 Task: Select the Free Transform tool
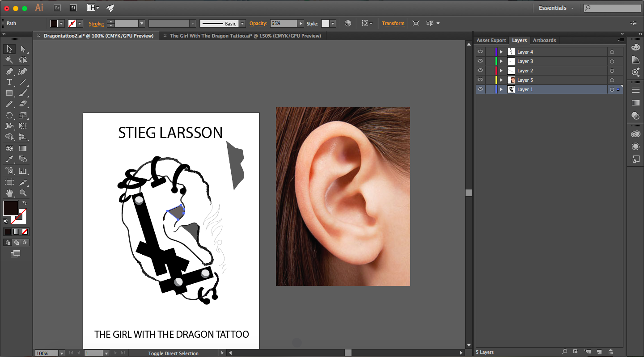click(23, 126)
